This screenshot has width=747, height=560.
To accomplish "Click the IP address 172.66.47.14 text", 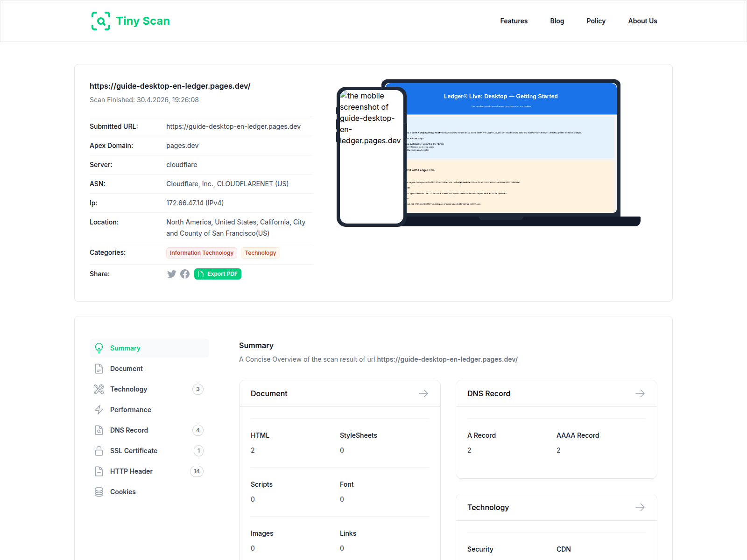I will point(195,203).
